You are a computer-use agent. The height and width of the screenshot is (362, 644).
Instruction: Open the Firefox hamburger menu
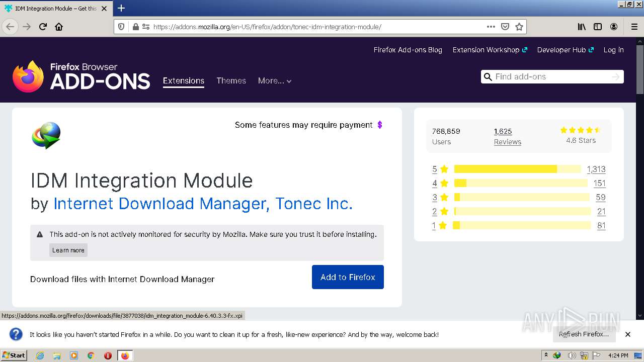click(634, 27)
